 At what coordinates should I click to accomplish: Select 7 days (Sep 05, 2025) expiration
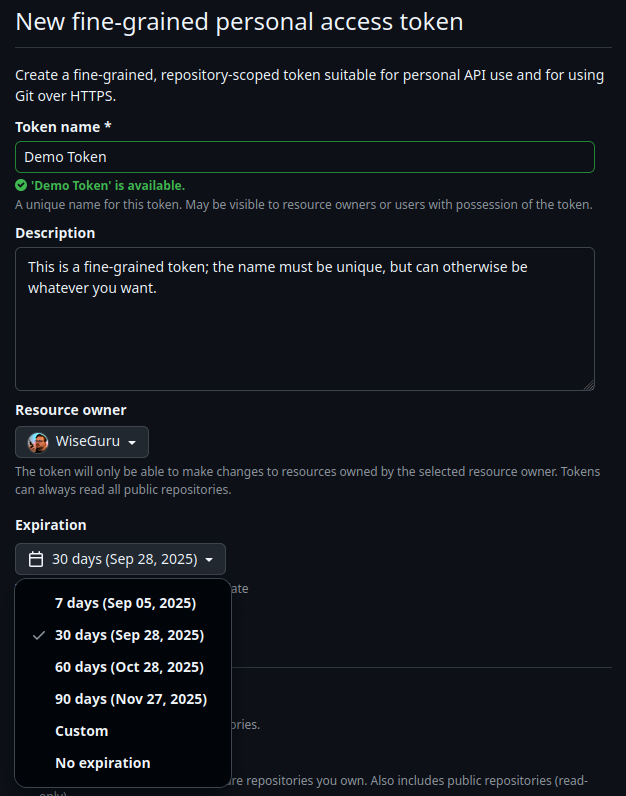pyautogui.click(x=125, y=603)
